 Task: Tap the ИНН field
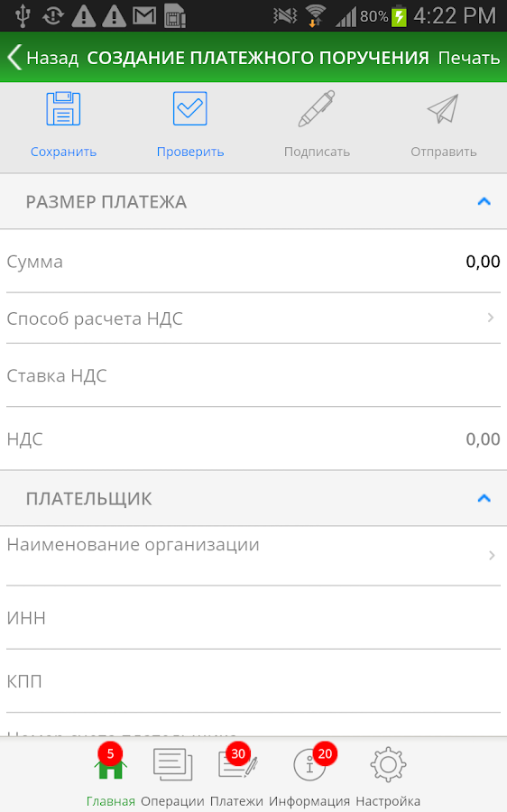[253, 618]
